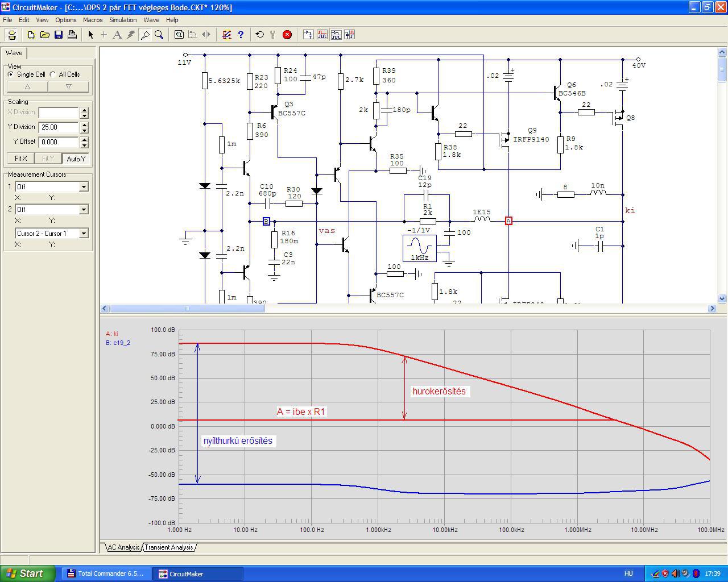This screenshot has height=582, width=728.
Task: Click the Fit X button
Action: pyautogui.click(x=20, y=159)
